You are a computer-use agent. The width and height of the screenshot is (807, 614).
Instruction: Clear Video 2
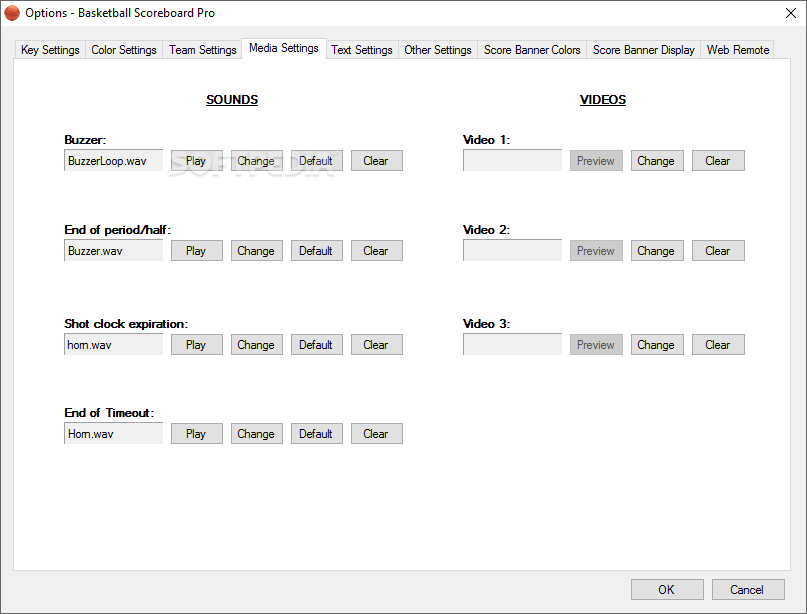[x=718, y=251]
